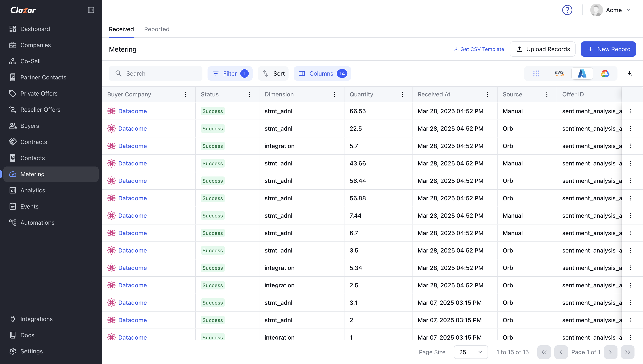Open the Page Size dropdown
Image resolution: width=643 pixels, height=364 pixels.
click(x=471, y=352)
